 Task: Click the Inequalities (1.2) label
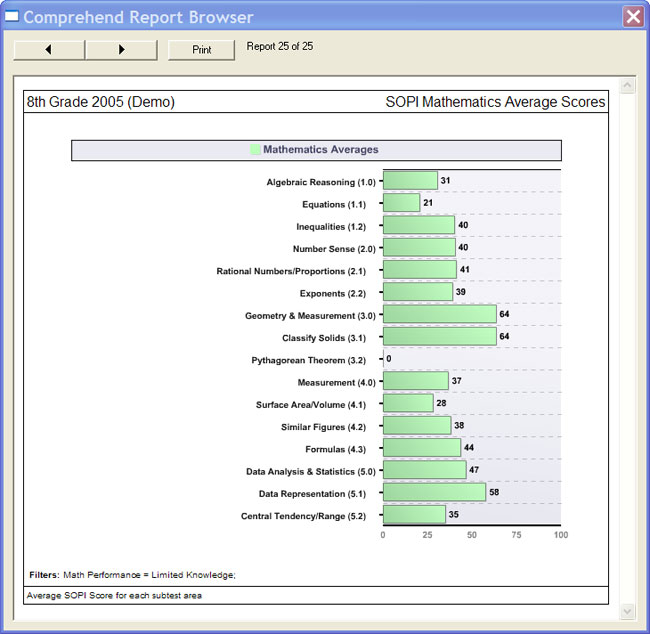click(x=331, y=227)
